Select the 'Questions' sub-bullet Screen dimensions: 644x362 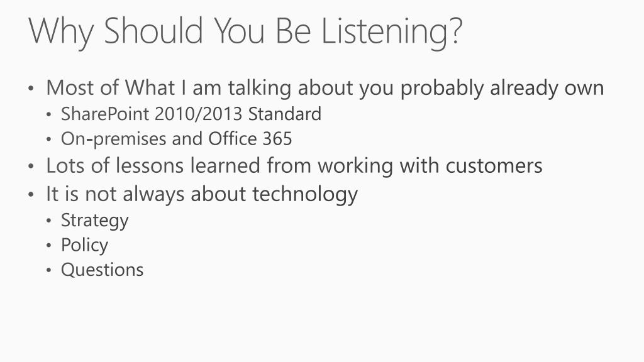point(103,270)
